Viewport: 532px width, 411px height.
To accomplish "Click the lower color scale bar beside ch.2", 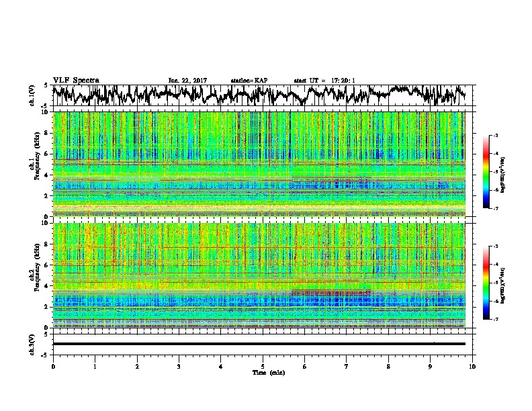I will [486, 283].
